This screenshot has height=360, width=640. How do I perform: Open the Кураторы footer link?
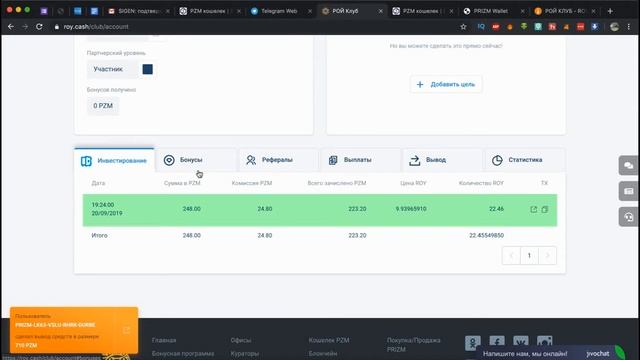pos(244,353)
